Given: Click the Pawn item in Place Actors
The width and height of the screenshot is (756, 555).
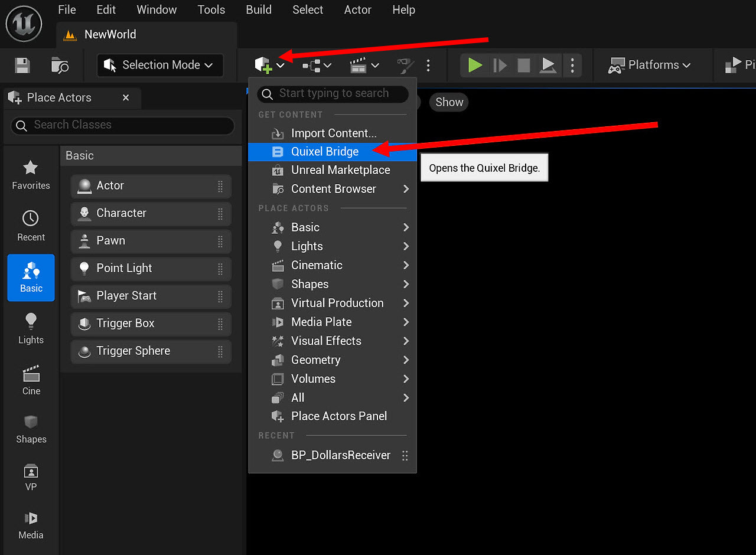Looking at the screenshot, I should click(x=151, y=241).
